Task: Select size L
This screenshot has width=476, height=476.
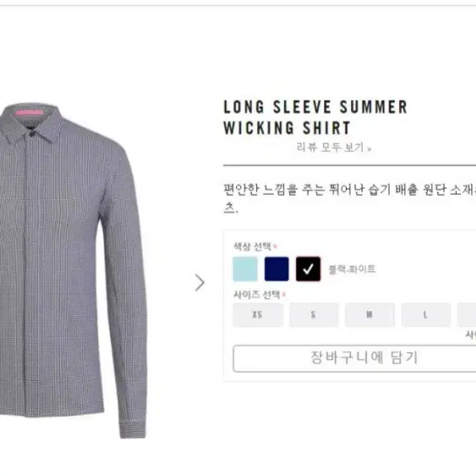Action: (426, 315)
